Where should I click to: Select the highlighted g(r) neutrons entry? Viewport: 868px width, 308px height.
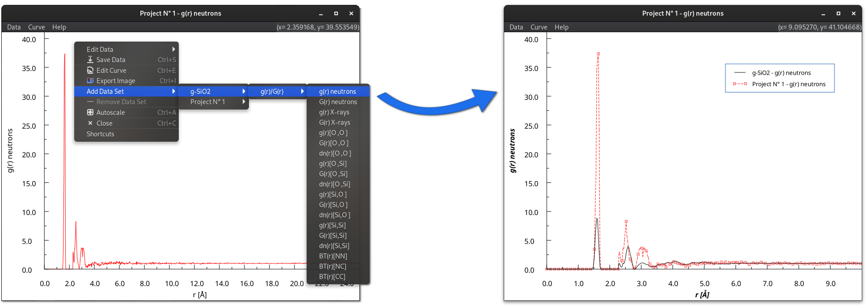click(x=337, y=91)
